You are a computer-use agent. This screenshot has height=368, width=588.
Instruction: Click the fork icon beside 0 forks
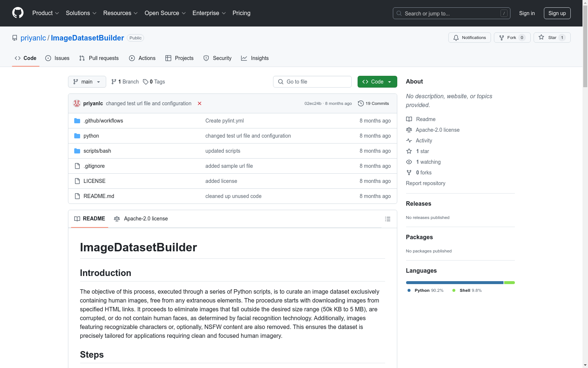click(x=409, y=173)
